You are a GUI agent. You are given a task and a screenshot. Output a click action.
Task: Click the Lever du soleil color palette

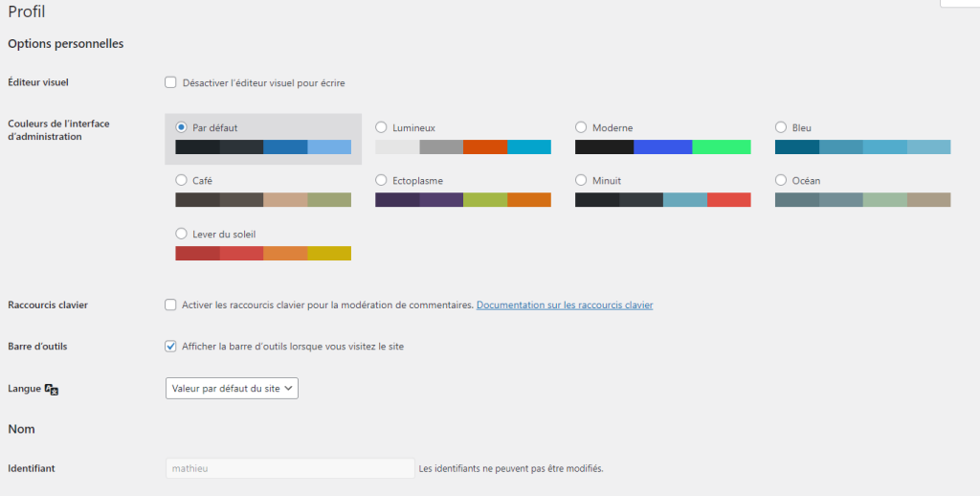(263, 253)
